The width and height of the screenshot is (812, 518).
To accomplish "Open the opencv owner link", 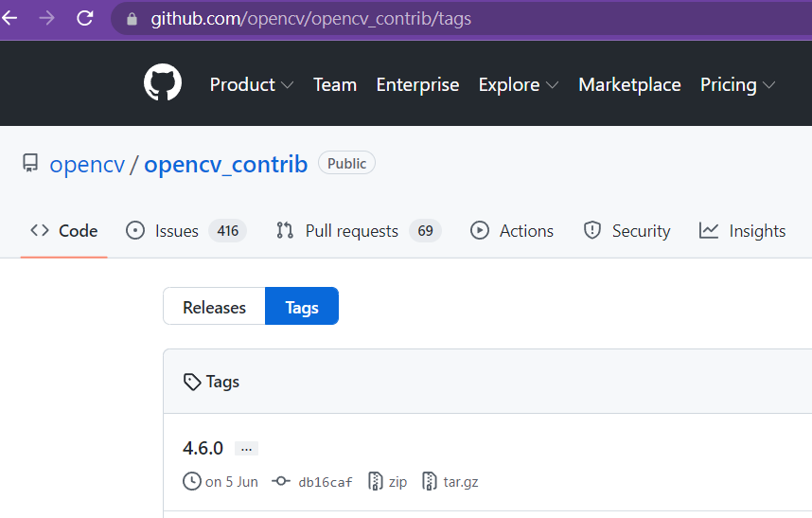I will [87, 165].
